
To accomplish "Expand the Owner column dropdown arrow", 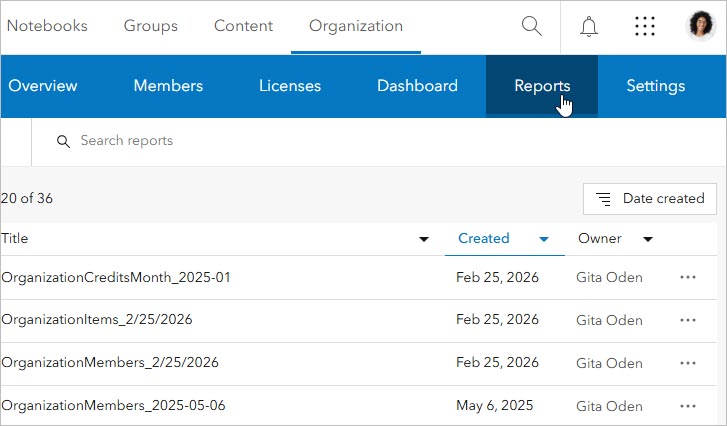I will pos(648,239).
